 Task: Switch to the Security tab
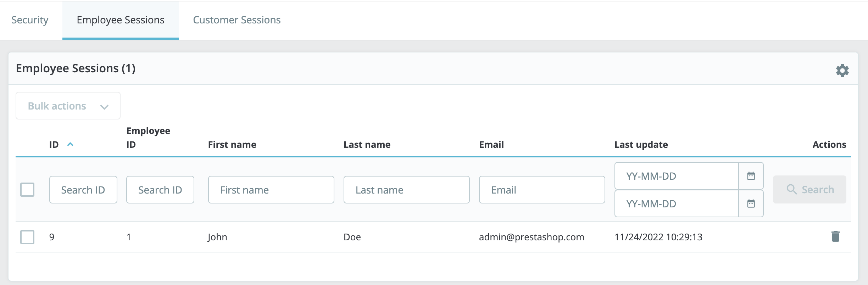coord(30,20)
